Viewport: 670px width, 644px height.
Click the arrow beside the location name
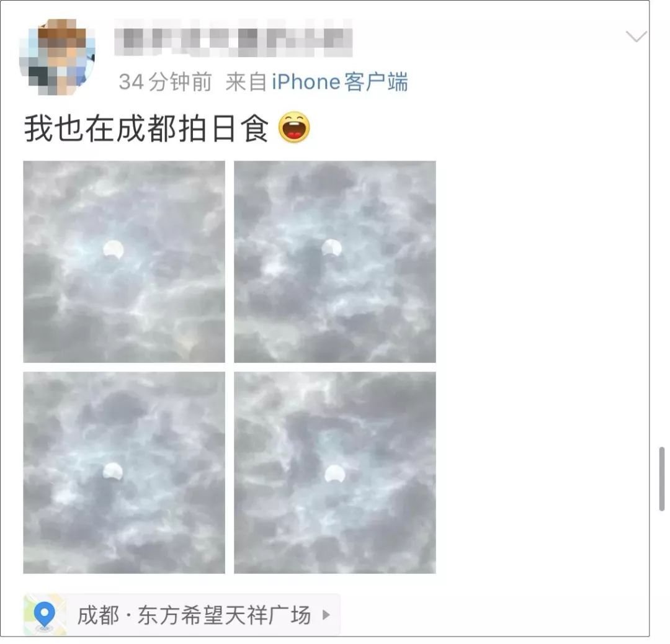point(326,615)
